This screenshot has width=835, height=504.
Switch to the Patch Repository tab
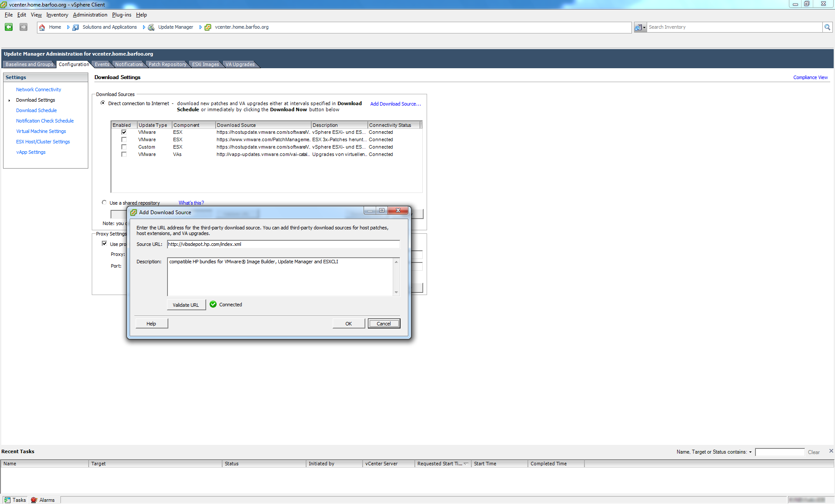(x=167, y=64)
